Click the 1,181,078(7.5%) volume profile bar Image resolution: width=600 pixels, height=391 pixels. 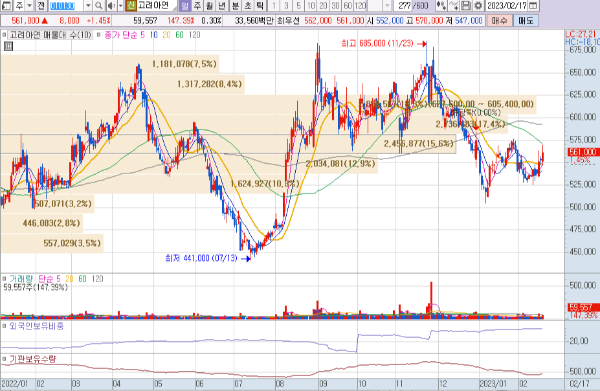(x=110, y=64)
